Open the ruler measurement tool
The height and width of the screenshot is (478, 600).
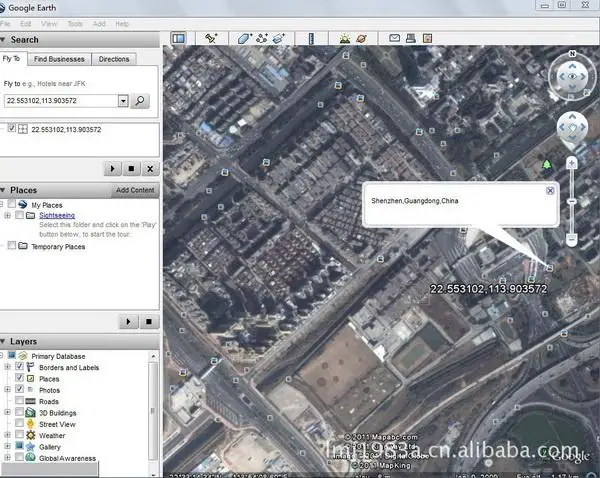(x=311, y=38)
